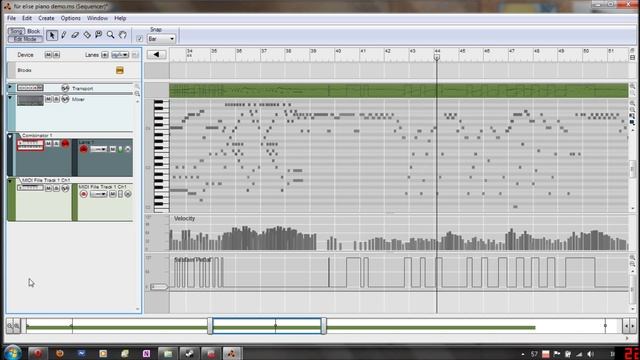Open the File menu
Screen dimensions: 640x360
[x=11, y=18]
